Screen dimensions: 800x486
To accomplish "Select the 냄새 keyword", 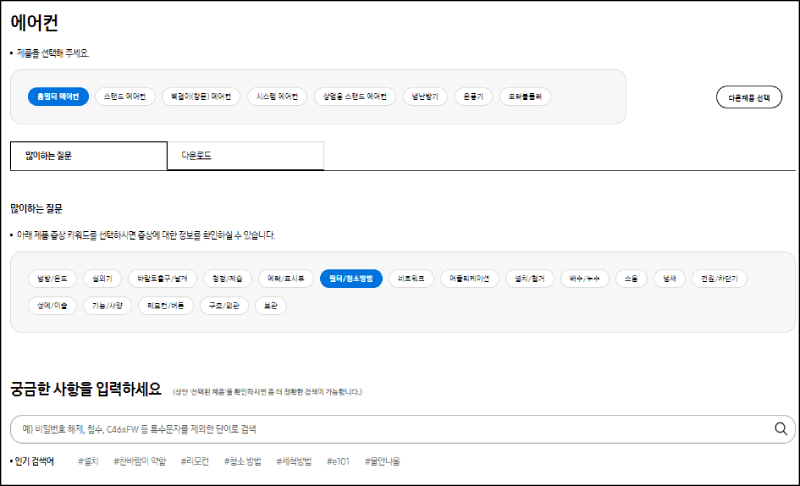I will pos(669,278).
